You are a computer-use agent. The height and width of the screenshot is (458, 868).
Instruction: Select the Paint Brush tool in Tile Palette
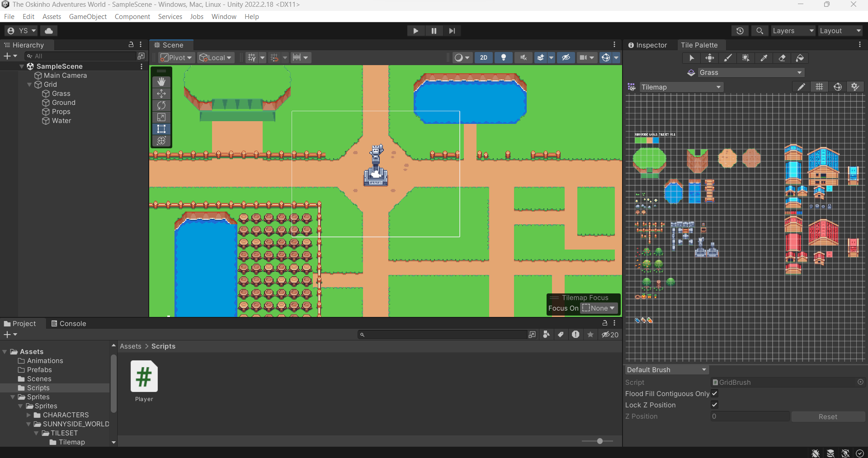pyautogui.click(x=728, y=58)
